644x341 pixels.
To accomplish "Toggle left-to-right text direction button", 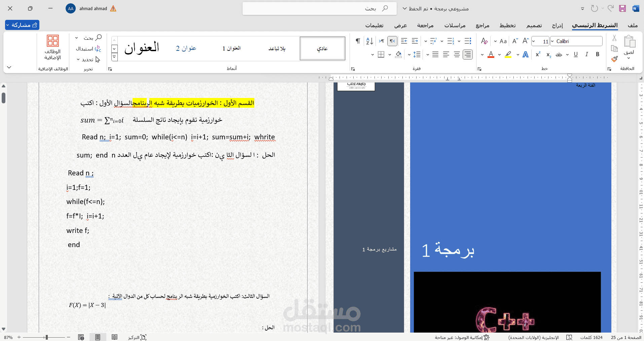I will pyautogui.click(x=382, y=41).
